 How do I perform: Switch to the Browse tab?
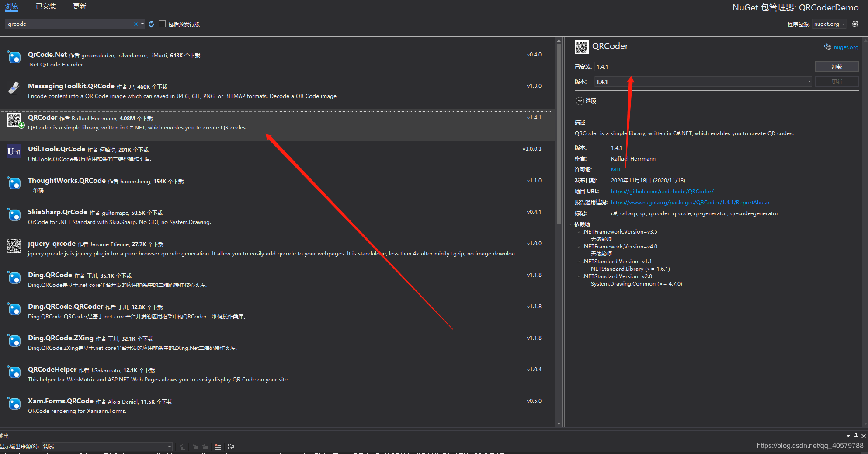coord(12,7)
